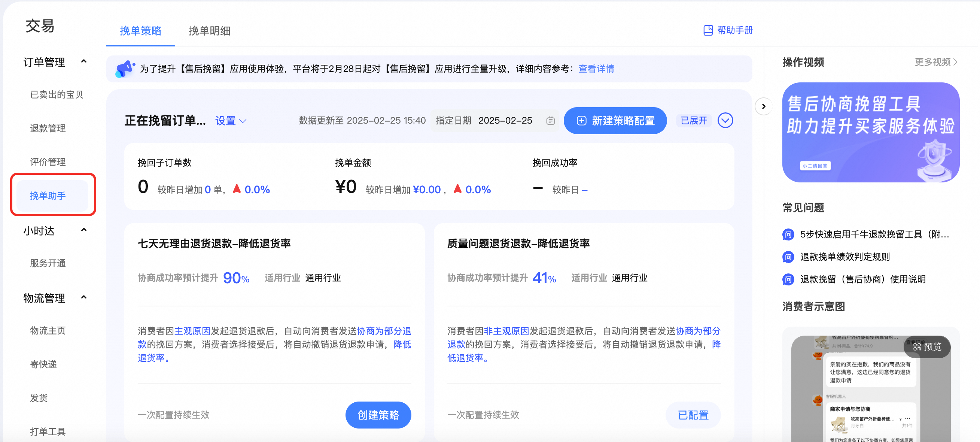Click question icon beside 退款挽单绩效判定规则
980x442 pixels.
coord(788,257)
